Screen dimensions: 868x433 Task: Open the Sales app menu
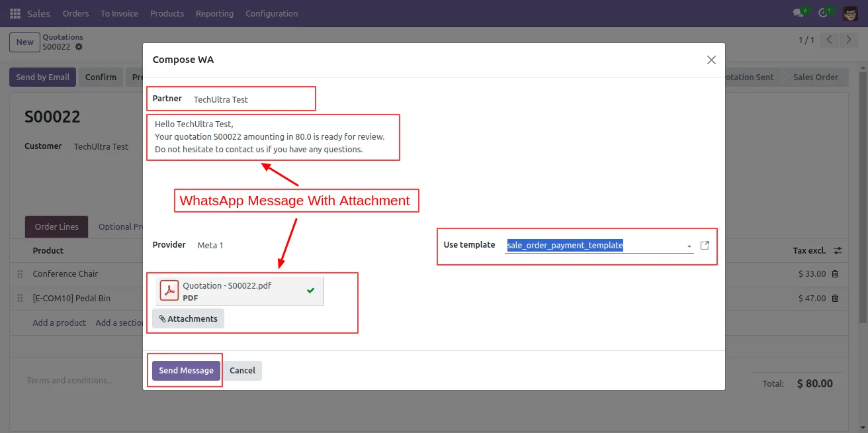point(38,13)
